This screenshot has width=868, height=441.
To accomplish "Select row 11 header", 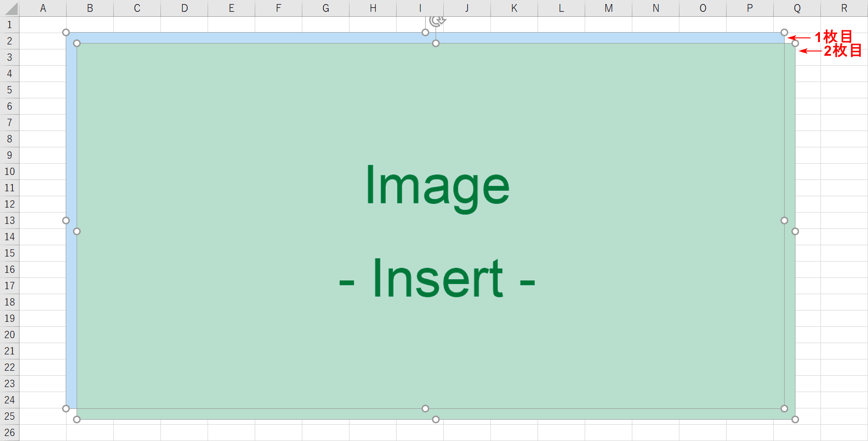I will (10, 188).
